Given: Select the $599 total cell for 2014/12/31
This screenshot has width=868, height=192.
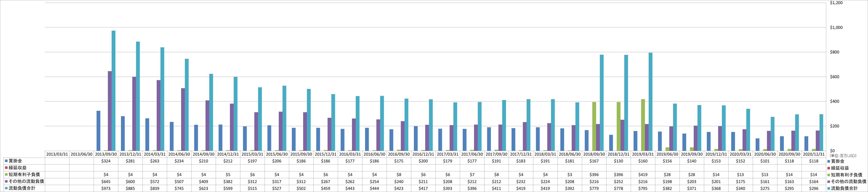Looking at the screenshot, I should point(228,188).
